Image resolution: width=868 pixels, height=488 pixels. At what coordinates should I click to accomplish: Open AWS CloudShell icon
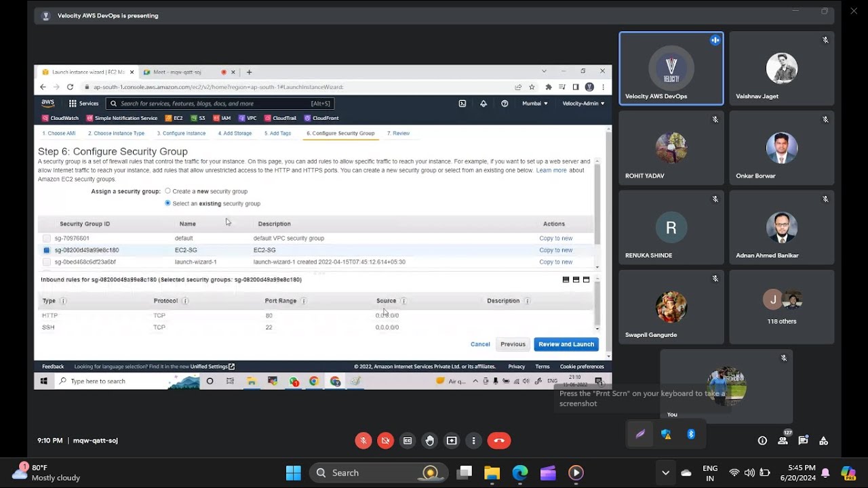click(462, 104)
